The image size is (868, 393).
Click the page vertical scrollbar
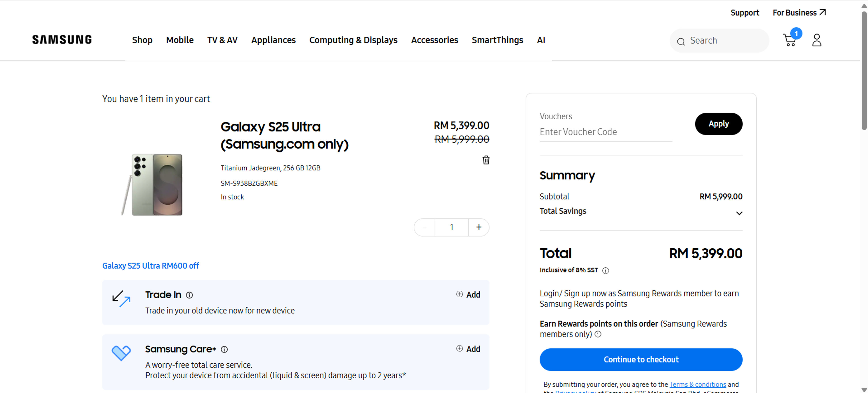coord(864,71)
